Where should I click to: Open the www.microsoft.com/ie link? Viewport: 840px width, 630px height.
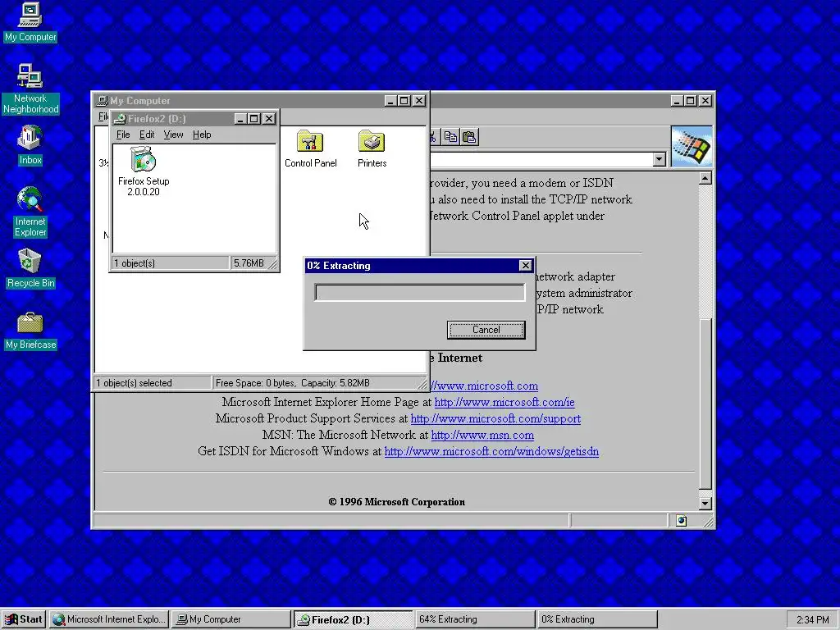click(x=504, y=402)
